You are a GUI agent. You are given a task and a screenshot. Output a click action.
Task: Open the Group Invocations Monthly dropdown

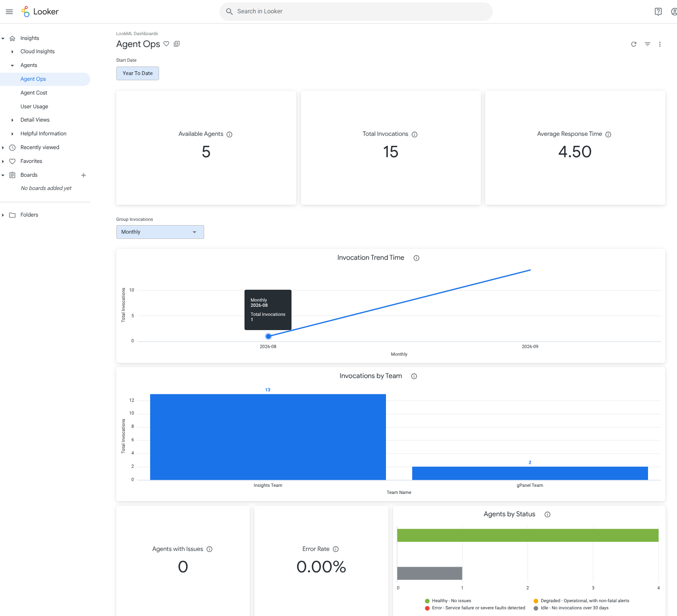point(160,232)
